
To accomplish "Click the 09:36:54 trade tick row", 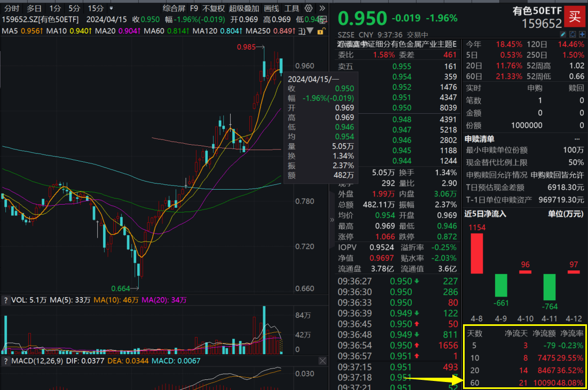I will click(x=397, y=345).
